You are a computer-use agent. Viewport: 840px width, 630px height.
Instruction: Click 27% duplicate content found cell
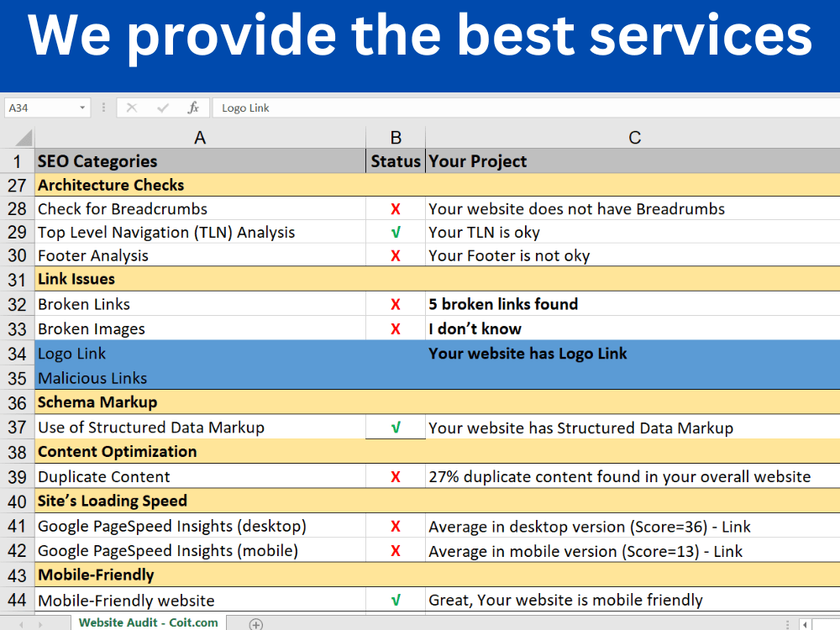pos(633,476)
